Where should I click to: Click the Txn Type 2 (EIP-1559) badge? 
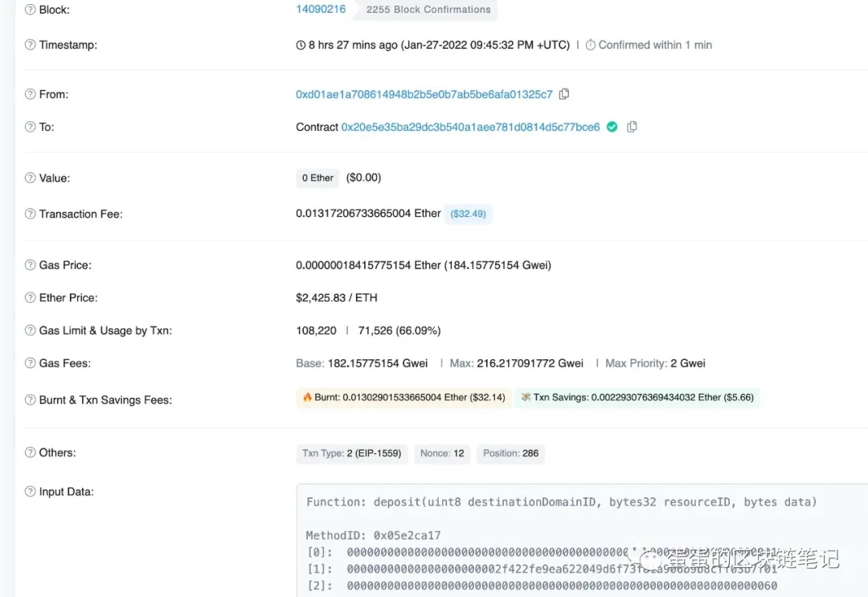tap(351, 453)
